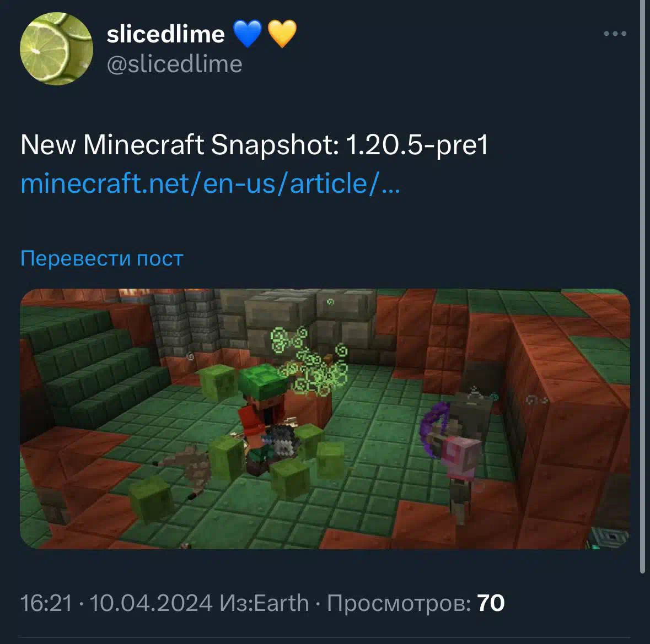Click 'Перевести пост' to translate post

(102, 258)
